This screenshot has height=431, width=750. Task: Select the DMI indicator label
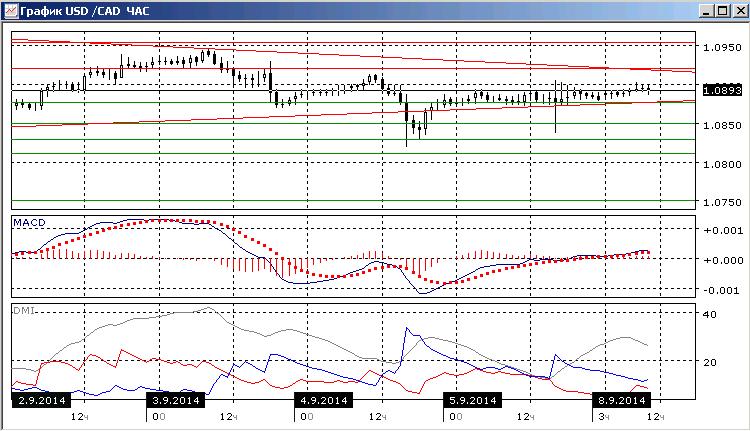coord(23,310)
